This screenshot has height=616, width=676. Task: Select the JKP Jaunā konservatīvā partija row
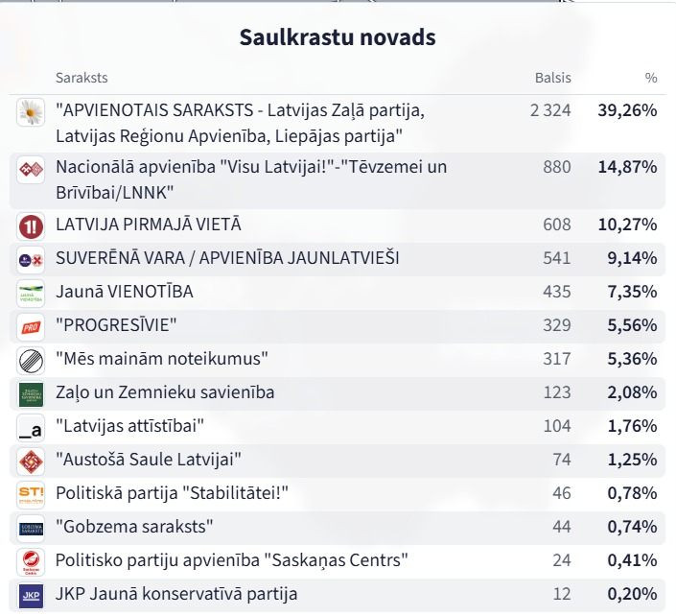(x=338, y=596)
